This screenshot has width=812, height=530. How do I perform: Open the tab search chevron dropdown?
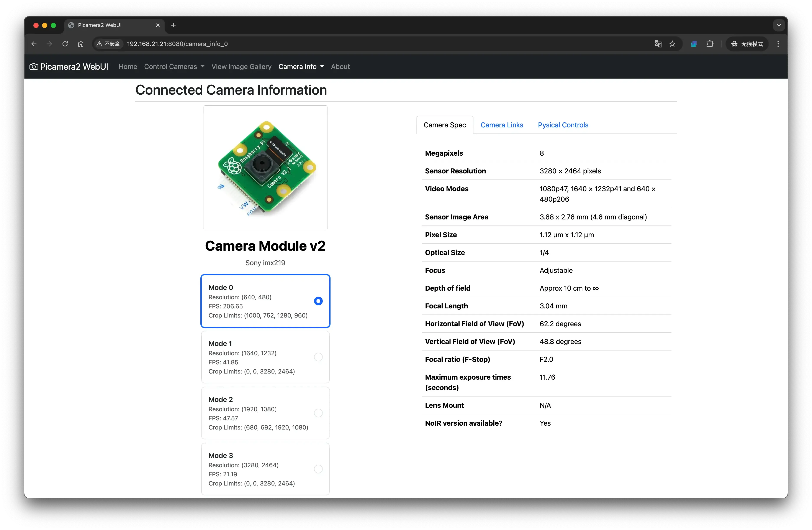click(x=779, y=25)
